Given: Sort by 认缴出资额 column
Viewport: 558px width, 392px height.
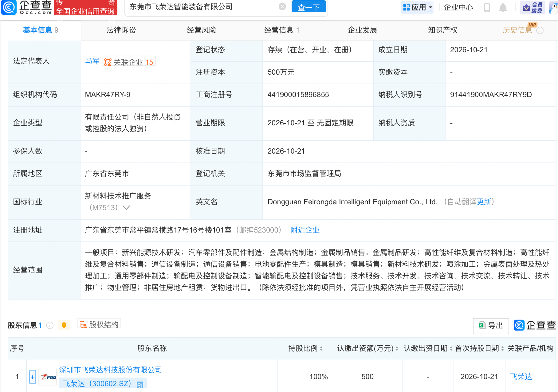Looking at the screenshot, I should click(397, 348).
